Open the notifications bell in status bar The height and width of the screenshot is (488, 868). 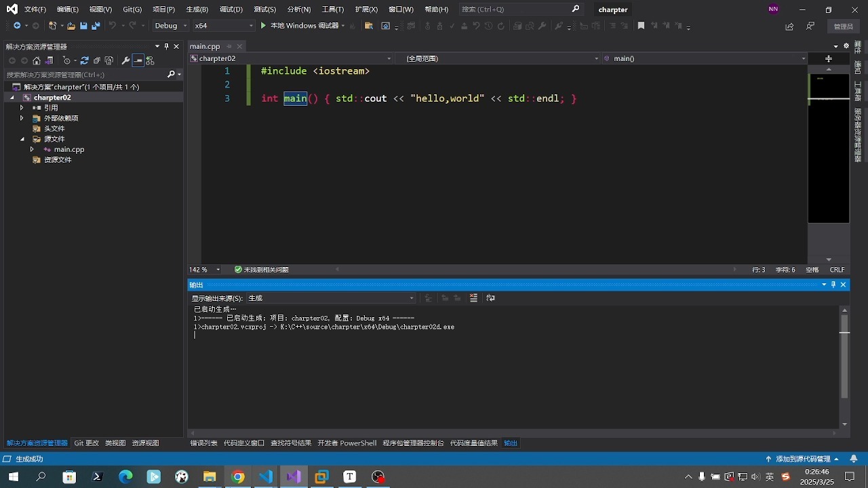pyautogui.click(x=854, y=459)
